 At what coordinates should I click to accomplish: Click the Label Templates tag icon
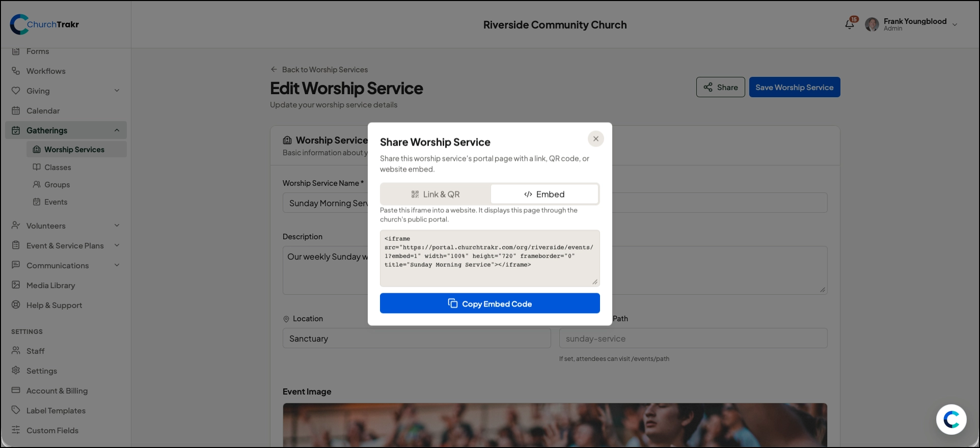16,410
